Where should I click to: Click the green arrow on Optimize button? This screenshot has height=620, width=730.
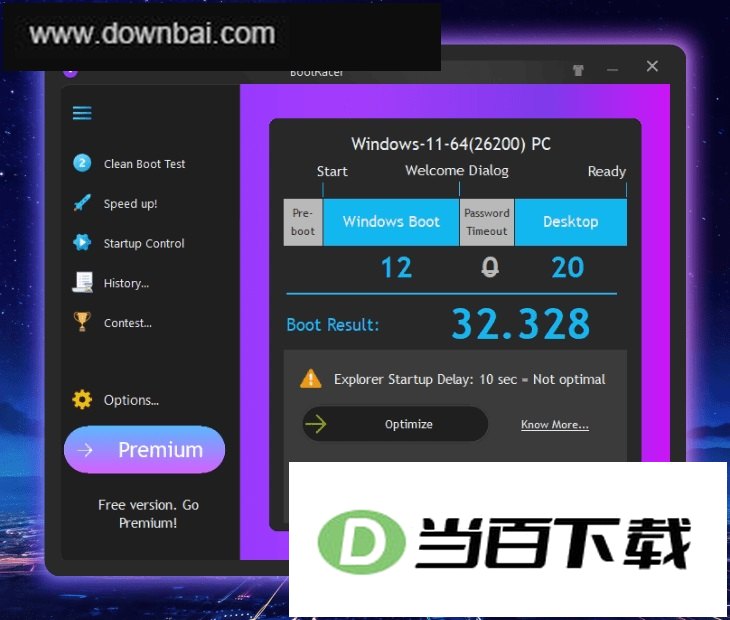316,424
